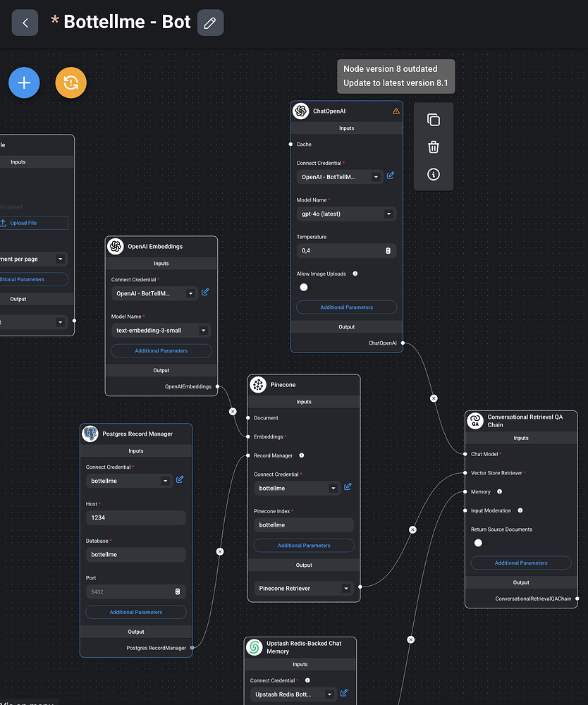Click Update to latest version 8.1
This screenshot has height=705, width=588.
coord(396,82)
